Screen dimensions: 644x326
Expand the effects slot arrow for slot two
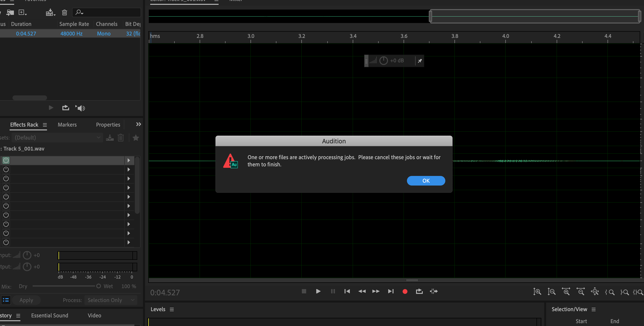point(129,169)
